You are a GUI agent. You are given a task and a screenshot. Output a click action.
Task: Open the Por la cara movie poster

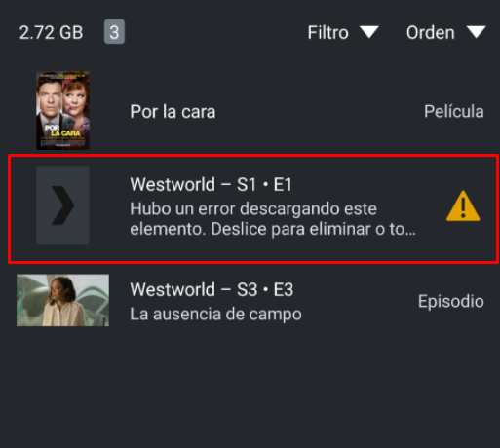coord(62,110)
